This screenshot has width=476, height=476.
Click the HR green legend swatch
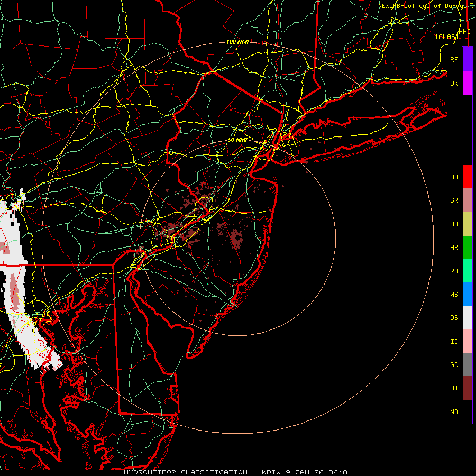pyautogui.click(x=467, y=247)
